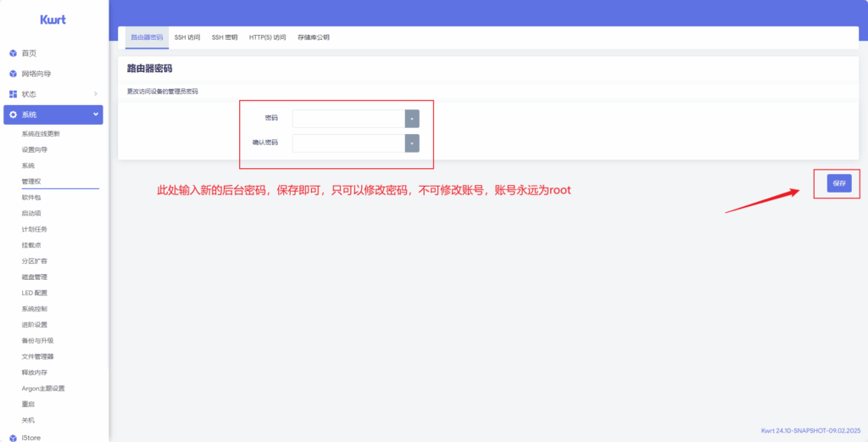Open 软件包 in the system submenu

(x=31, y=197)
